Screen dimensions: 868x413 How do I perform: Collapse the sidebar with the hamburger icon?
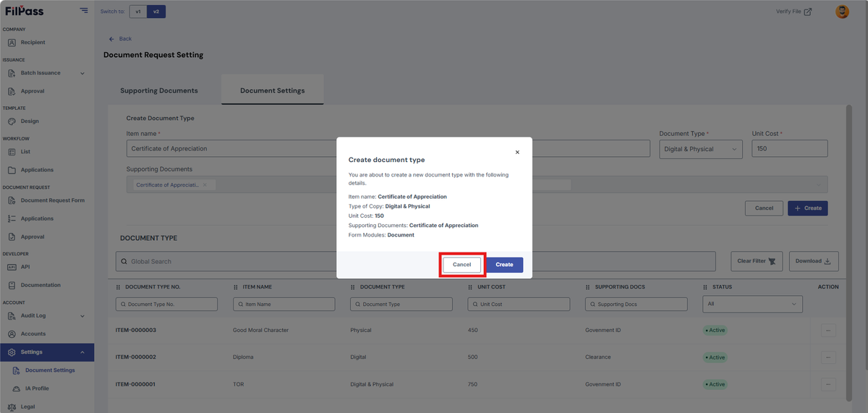[84, 11]
